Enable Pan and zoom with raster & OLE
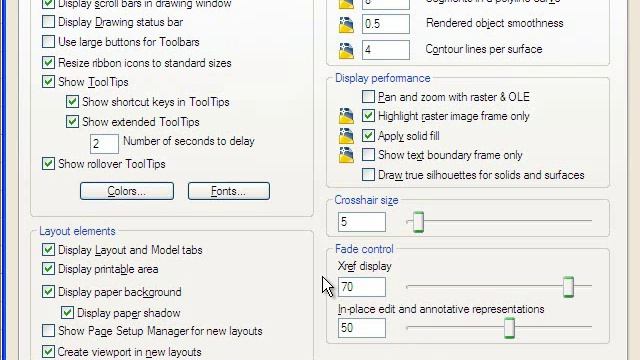 [x=368, y=97]
